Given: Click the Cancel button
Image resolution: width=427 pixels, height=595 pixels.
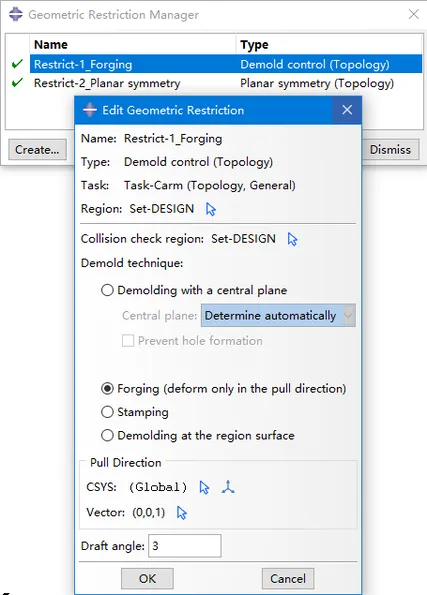Looking at the screenshot, I should (x=288, y=579).
